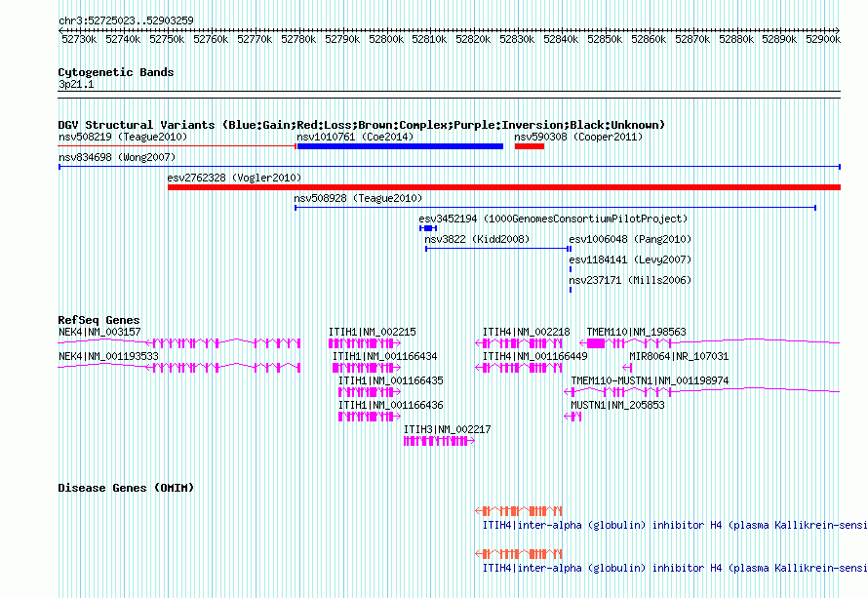
Task: Click the nsv590308 (Cooper2011) red loss bar
Action: [530, 146]
